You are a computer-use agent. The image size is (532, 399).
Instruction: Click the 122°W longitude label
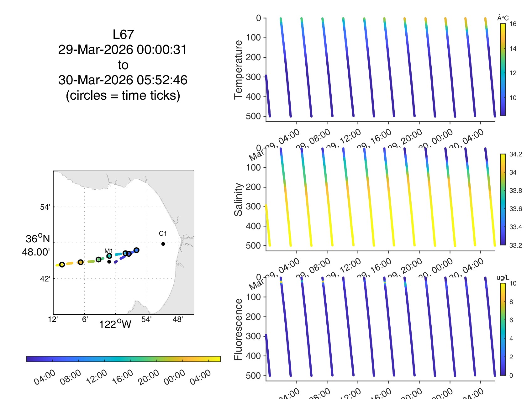coord(115,324)
